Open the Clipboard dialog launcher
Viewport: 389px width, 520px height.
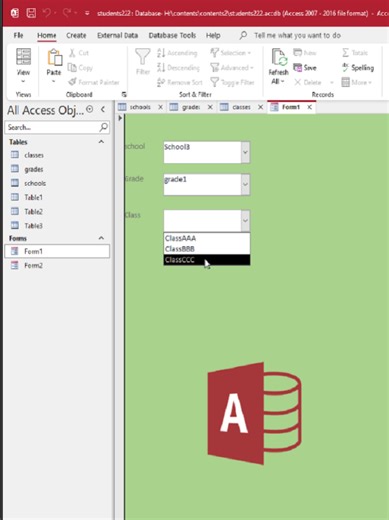point(124,94)
